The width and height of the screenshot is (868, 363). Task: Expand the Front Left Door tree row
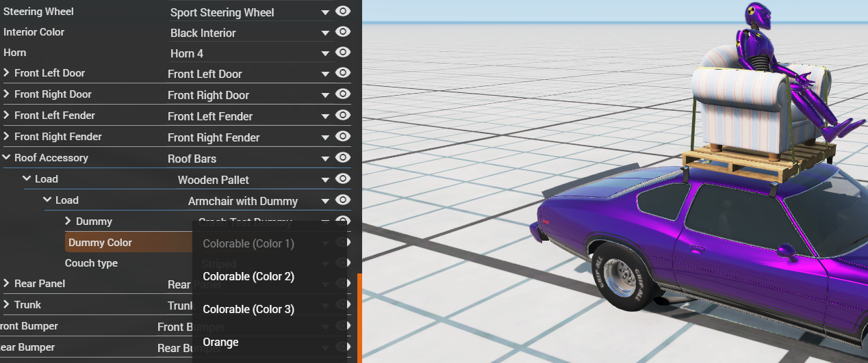click(7, 72)
